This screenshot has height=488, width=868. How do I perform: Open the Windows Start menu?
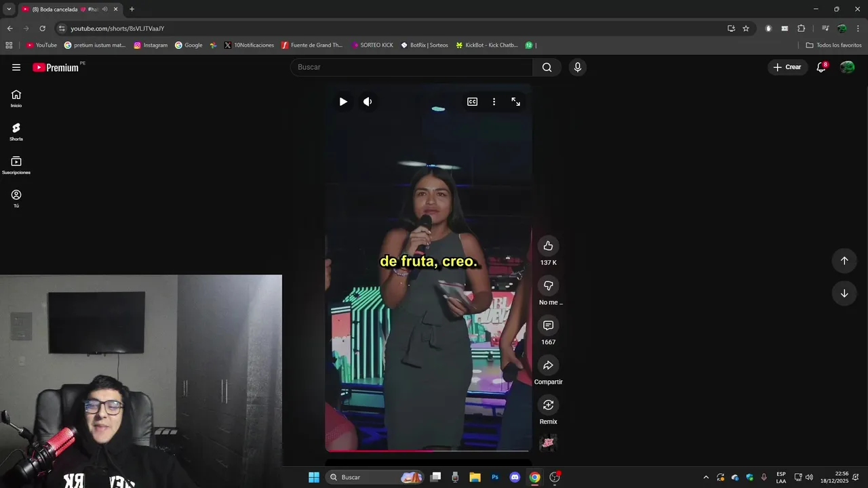click(x=314, y=477)
